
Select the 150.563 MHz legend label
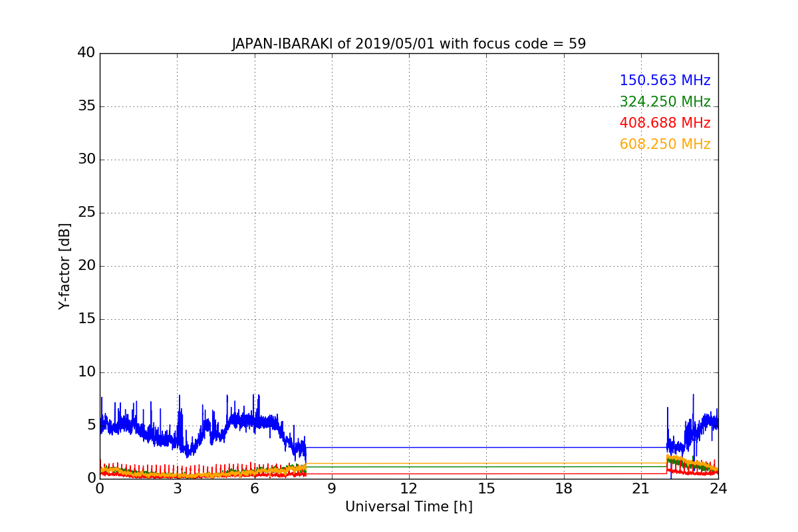(x=665, y=81)
